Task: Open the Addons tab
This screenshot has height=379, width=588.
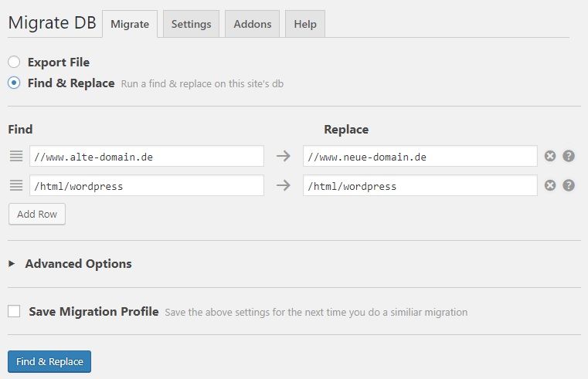Action: coord(253,24)
